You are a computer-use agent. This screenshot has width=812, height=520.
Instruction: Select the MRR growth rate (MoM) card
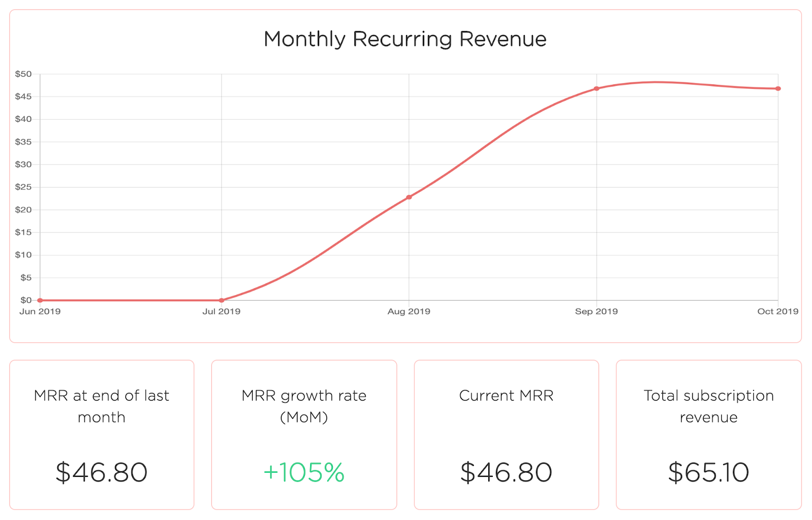pos(304,435)
